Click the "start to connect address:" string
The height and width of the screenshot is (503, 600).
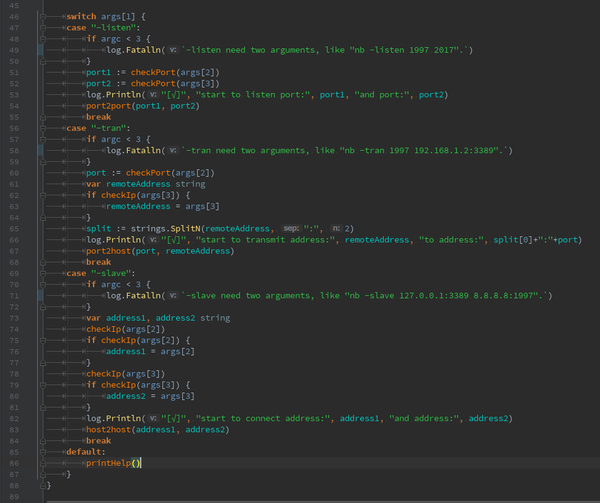click(x=262, y=418)
